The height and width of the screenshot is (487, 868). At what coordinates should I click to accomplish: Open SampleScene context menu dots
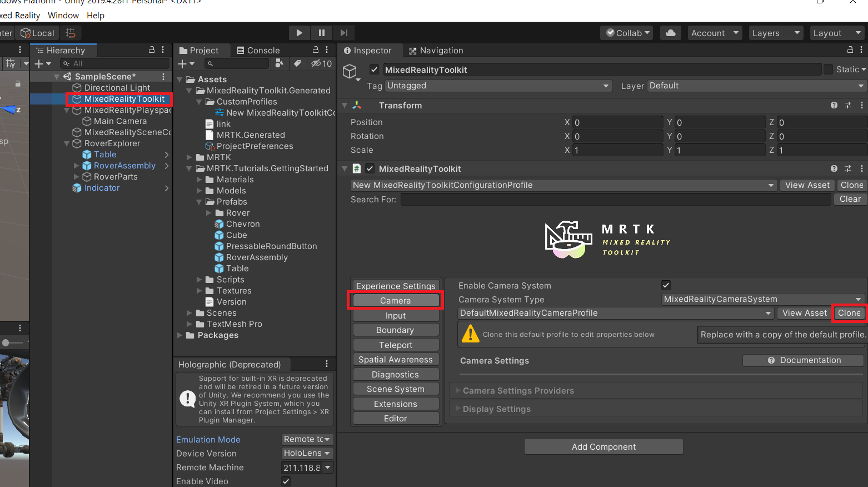click(163, 77)
